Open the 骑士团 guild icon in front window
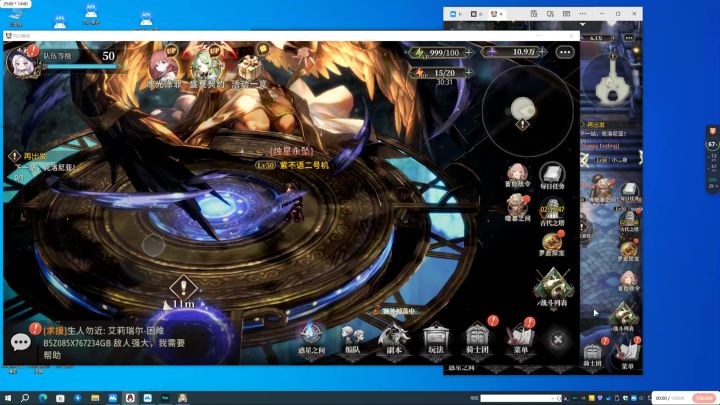This screenshot has width=720, height=405. (478, 338)
